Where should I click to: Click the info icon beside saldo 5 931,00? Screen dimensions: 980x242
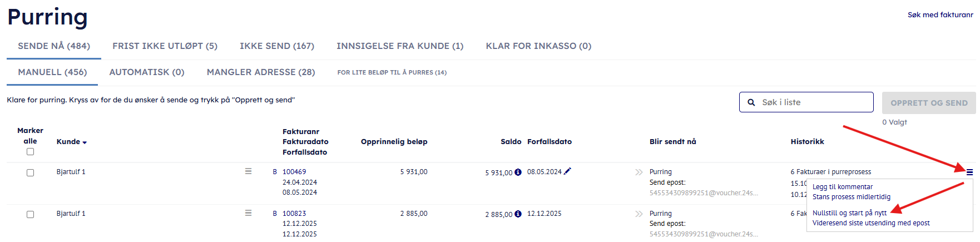click(518, 172)
